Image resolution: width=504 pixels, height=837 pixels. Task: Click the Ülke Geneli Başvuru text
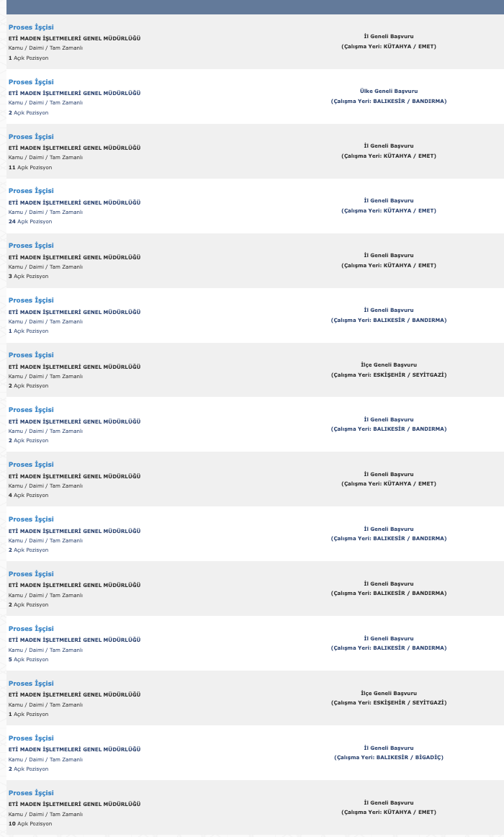pyautogui.click(x=389, y=91)
